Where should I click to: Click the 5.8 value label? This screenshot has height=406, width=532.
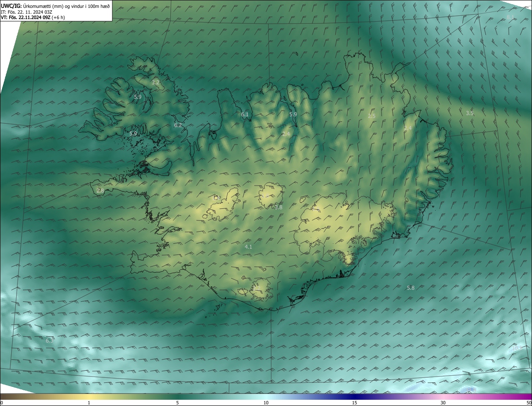(x=411, y=288)
